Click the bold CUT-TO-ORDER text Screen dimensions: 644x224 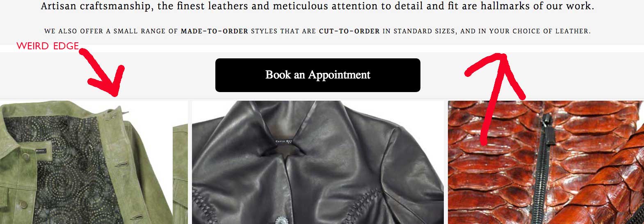pos(349,31)
